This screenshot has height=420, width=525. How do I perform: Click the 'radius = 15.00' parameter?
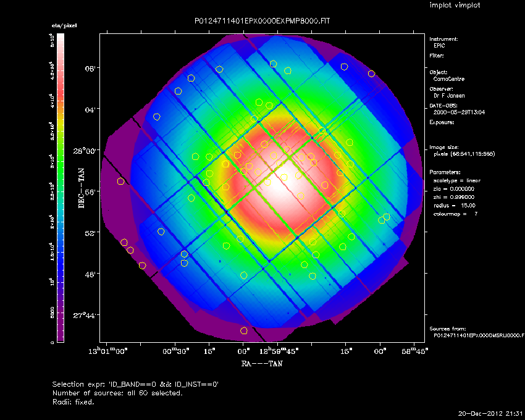tap(455, 206)
